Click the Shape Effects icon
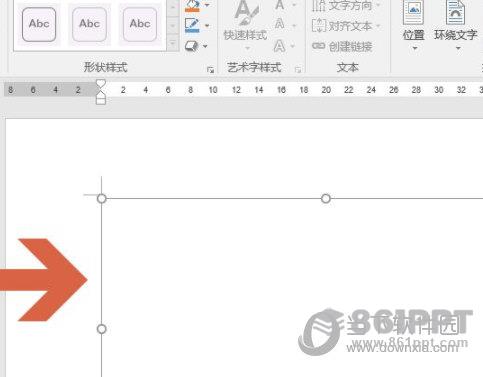This screenshot has width=483, height=377. pos(192,46)
